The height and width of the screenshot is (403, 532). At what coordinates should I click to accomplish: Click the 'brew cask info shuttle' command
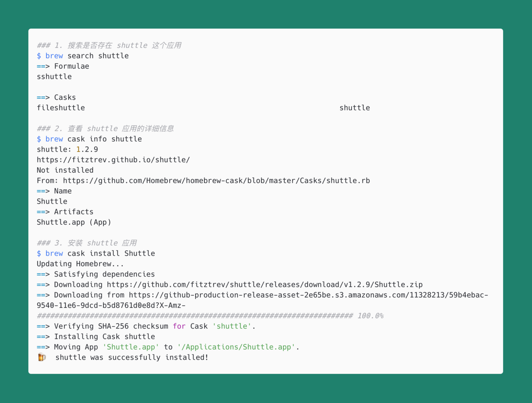pyautogui.click(x=89, y=139)
